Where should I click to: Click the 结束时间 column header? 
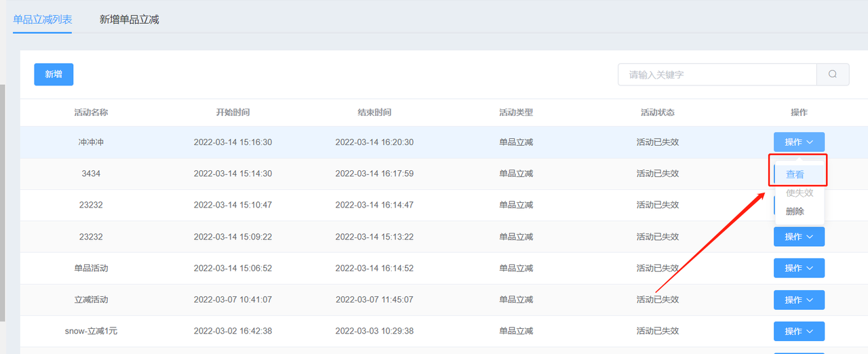(374, 113)
